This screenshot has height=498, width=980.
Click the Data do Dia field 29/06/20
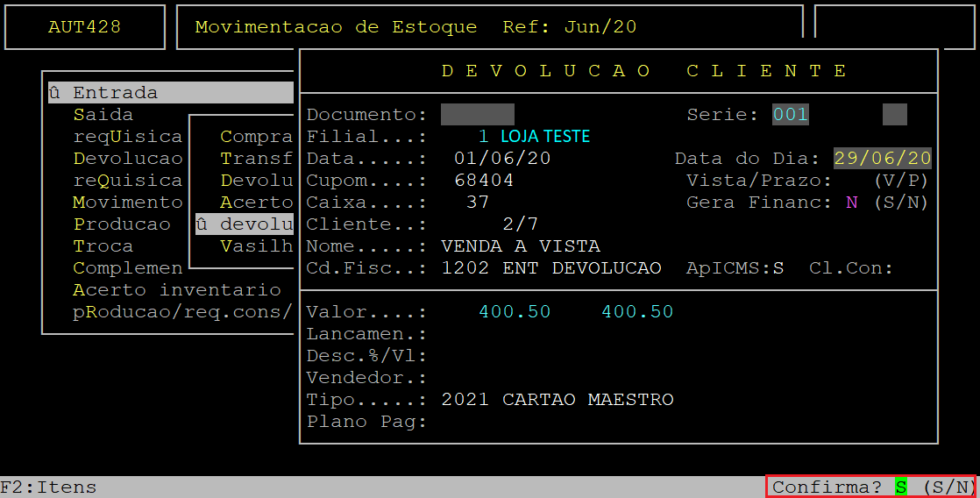click(882, 159)
